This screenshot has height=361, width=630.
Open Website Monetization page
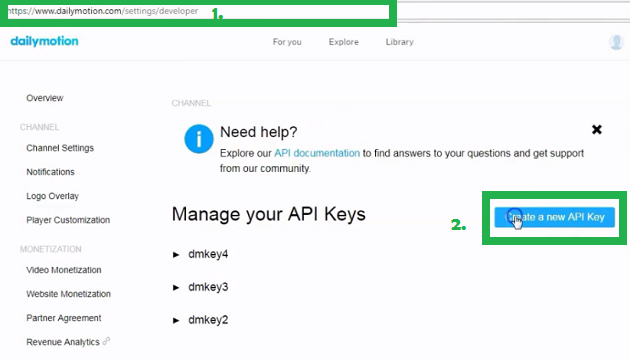[x=68, y=294]
